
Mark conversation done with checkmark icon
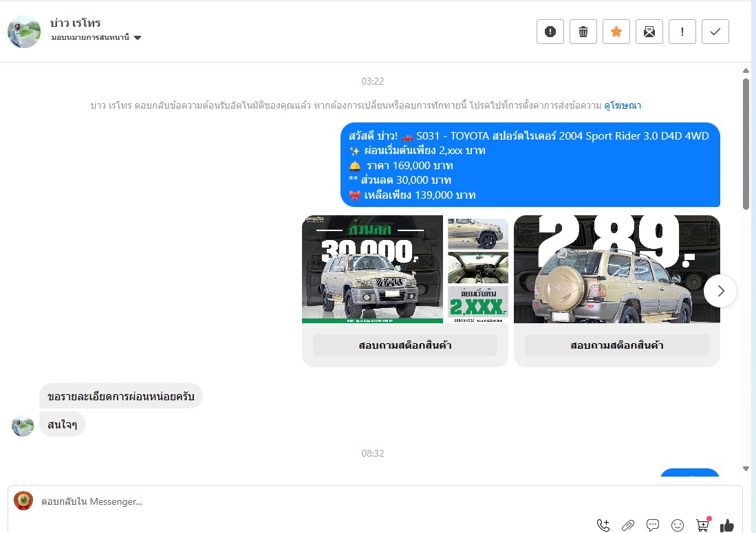(x=715, y=32)
